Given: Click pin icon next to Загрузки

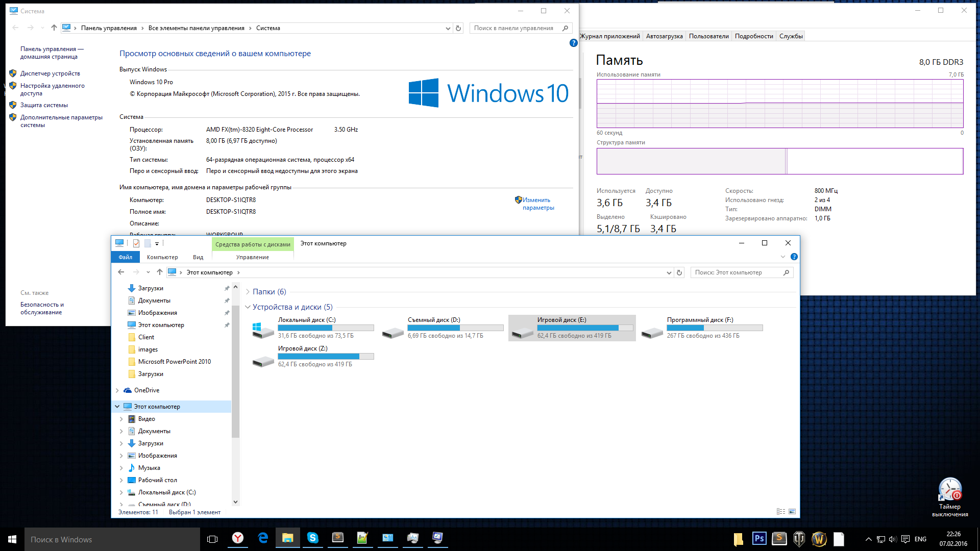Looking at the screenshot, I should pyautogui.click(x=227, y=288).
